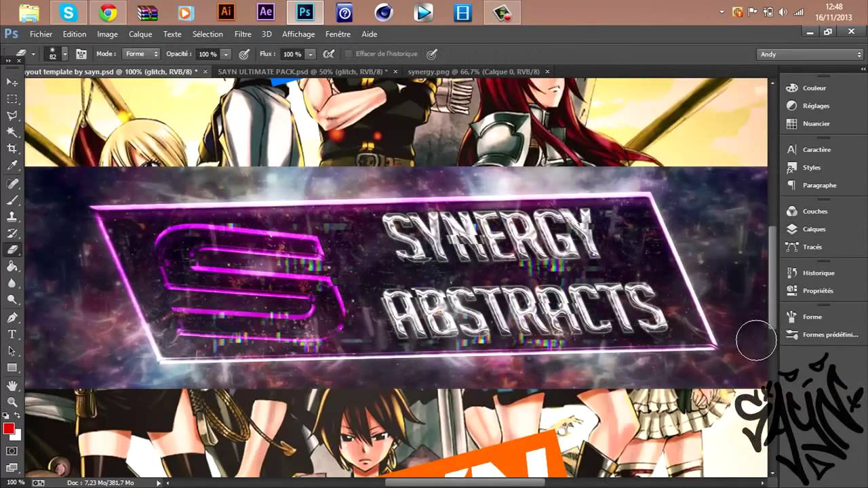Click the white background color swatch
The height and width of the screenshot is (488, 868).
tap(18, 436)
